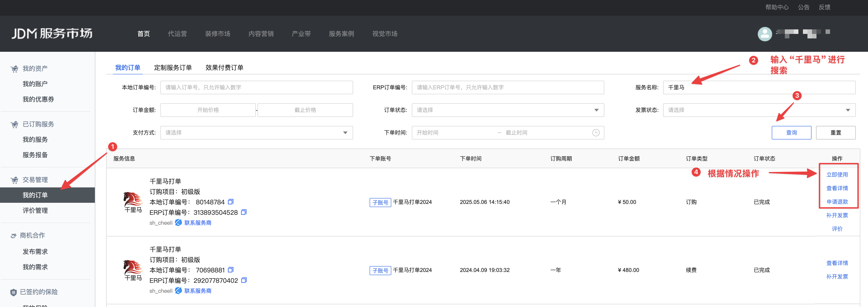
Task: Click 联系服务商 for order 80148784
Action: pyautogui.click(x=198, y=223)
